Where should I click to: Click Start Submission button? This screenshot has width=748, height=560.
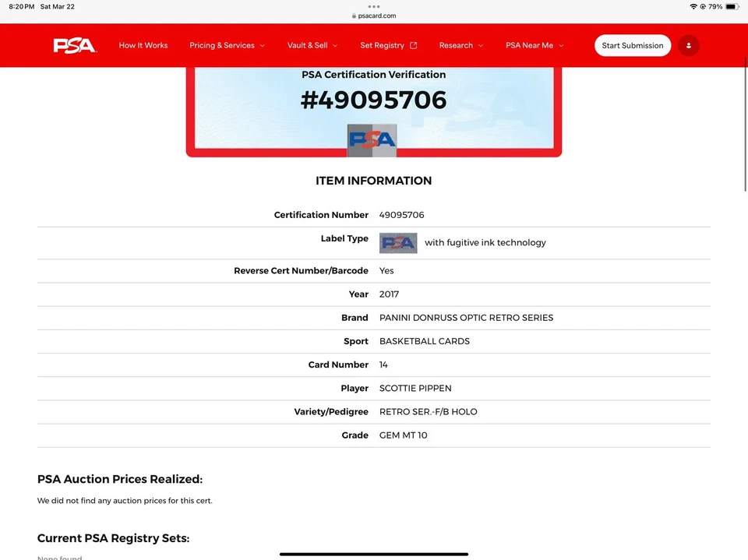pos(633,45)
